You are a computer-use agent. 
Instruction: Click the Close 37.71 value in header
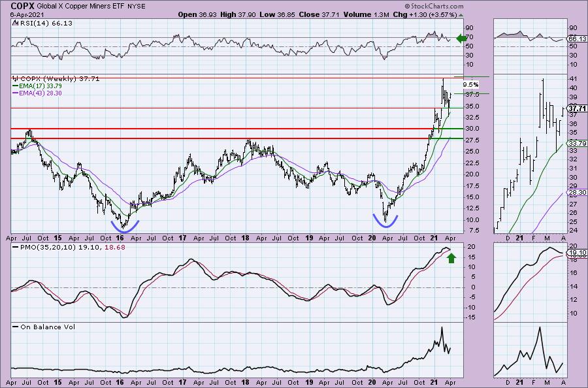click(319, 14)
